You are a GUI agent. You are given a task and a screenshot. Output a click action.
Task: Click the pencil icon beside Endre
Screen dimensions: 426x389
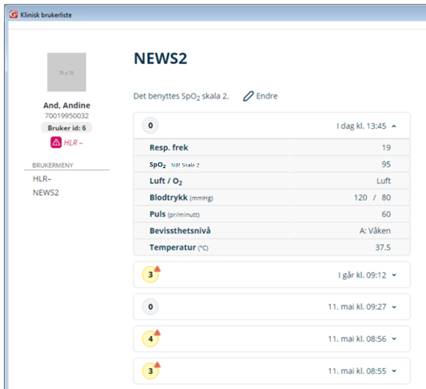point(248,96)
